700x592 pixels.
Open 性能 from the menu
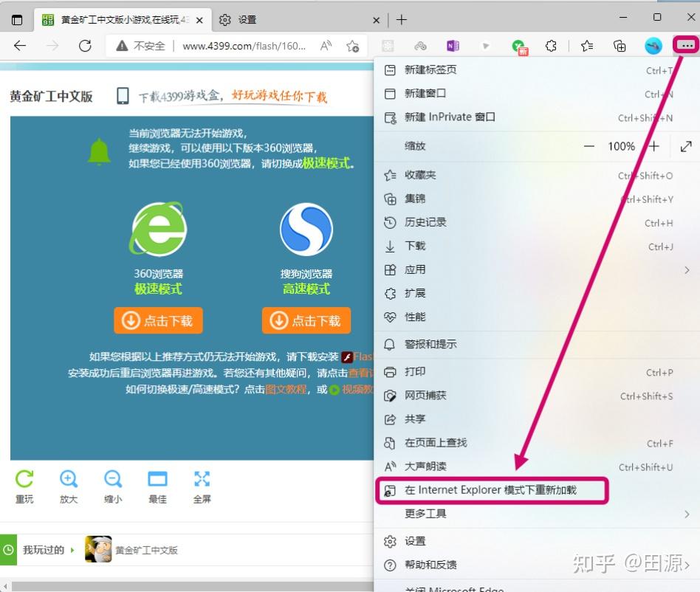[536, 317]
